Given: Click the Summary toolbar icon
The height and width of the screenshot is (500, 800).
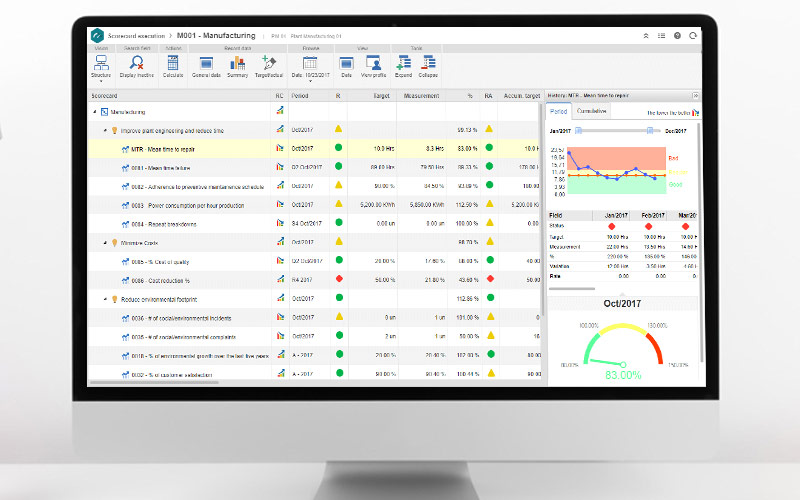Looking at the screenshot, I should coord(238,66).
